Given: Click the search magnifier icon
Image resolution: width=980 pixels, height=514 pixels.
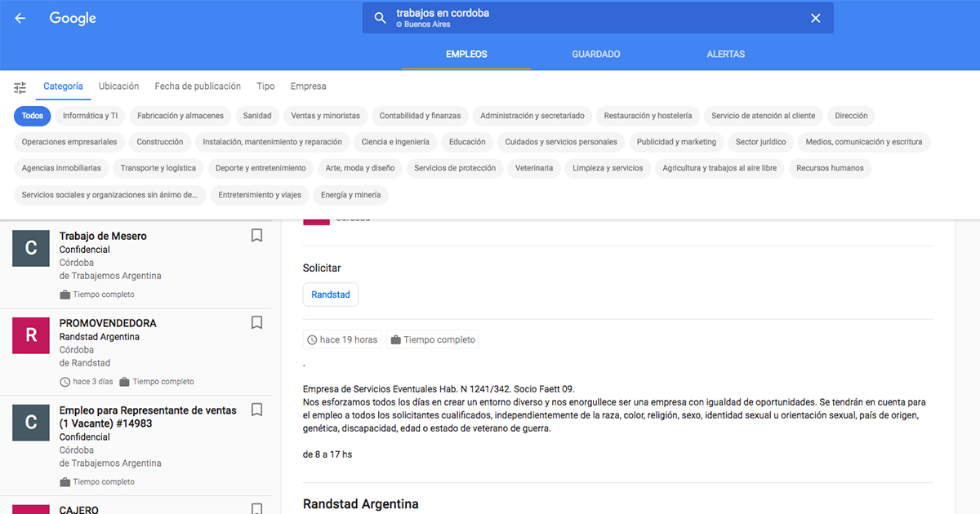Looking at the screenshot, I should (x=380, y=18).
